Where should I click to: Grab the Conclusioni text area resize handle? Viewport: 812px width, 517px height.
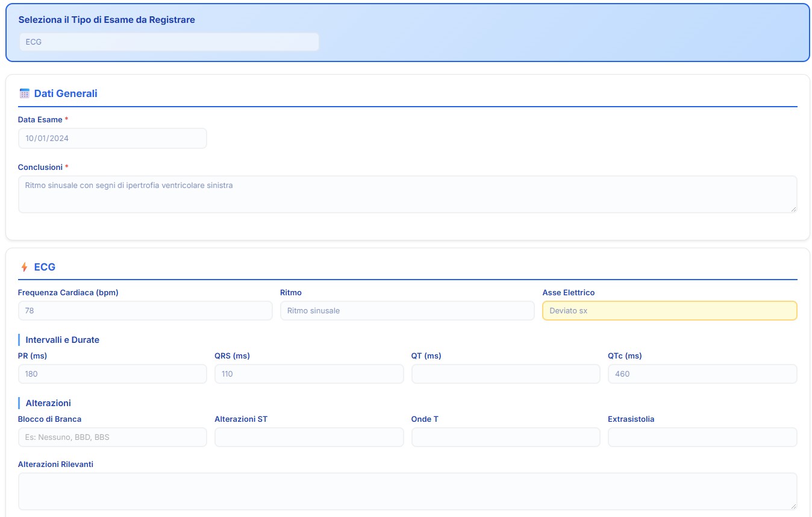(x=793, y=208)
